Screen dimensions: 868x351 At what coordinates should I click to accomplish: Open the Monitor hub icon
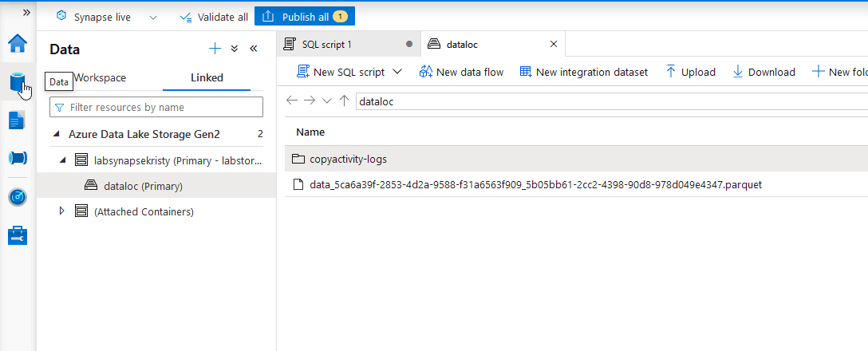(x=18, y=197)
